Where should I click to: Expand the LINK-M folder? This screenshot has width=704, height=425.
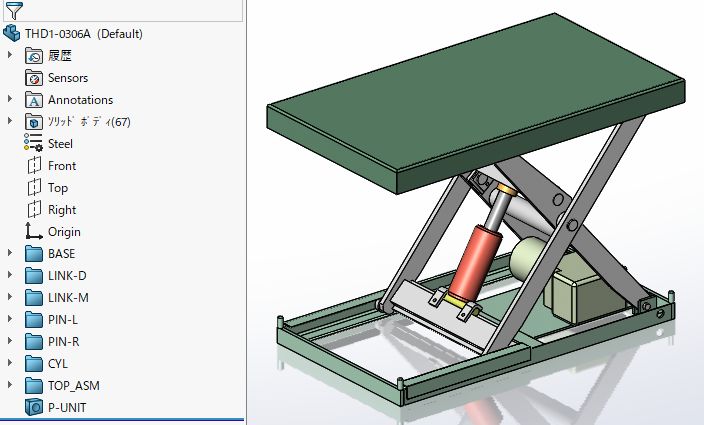(x=10, y=297)
